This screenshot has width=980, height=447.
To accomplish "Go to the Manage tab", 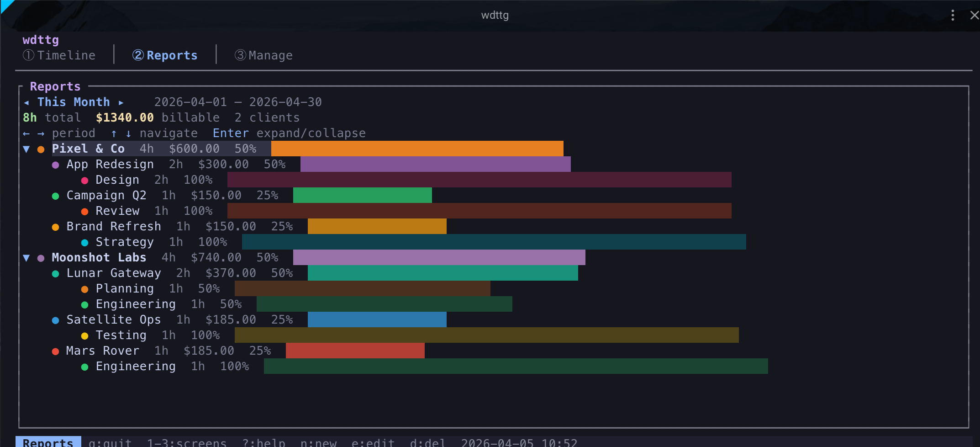I will coord(263,55).
